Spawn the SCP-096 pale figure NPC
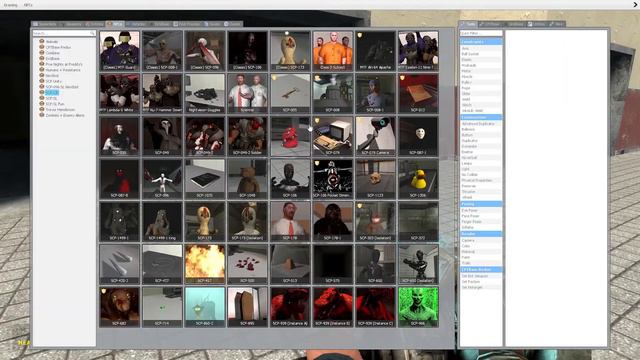640x360 pixels. coord(162,178)
